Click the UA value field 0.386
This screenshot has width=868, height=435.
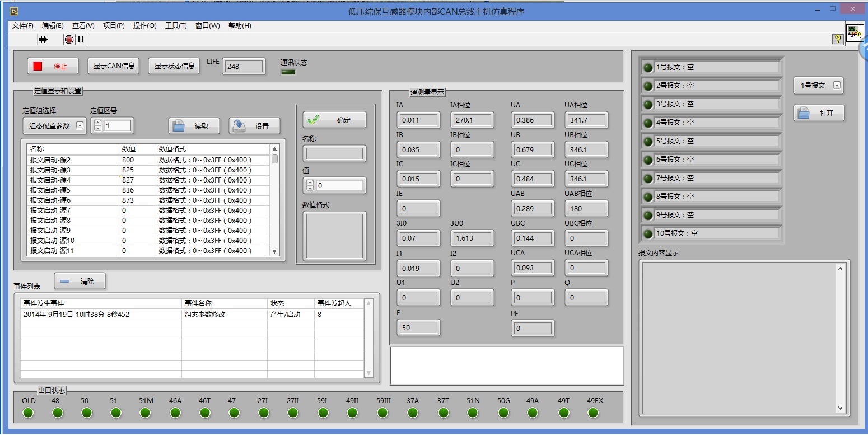coord(533,120)
